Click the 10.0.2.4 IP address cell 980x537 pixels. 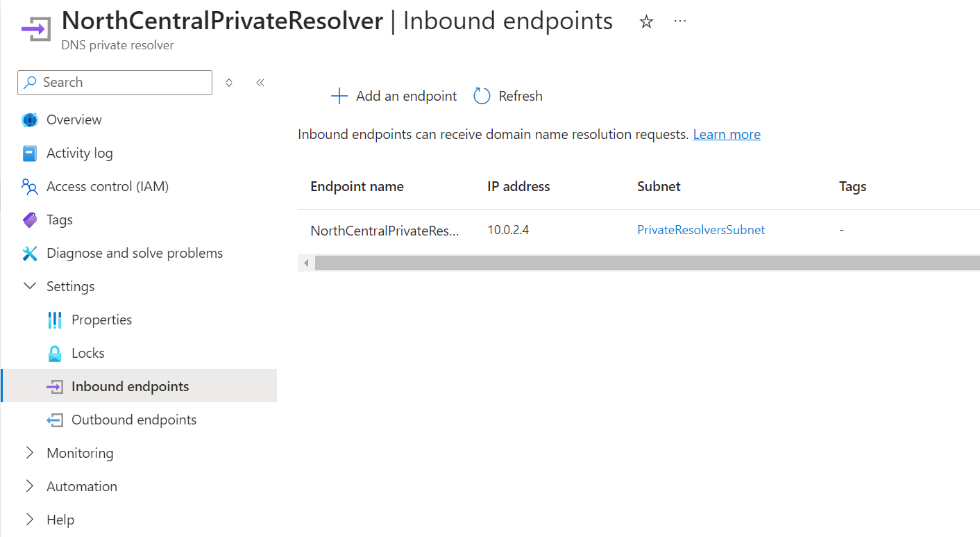point(508,230)
